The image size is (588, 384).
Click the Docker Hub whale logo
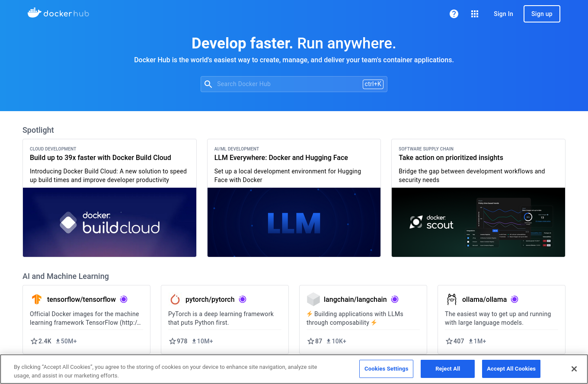click(58, 13)
